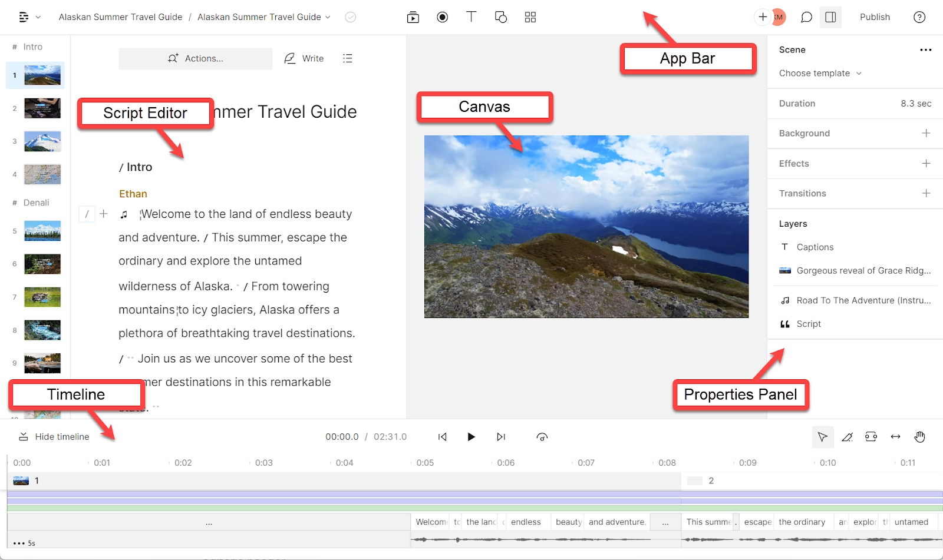Screen dimensions: 943x560
Task: Open the templates grid icon
Action: point(530,17)
